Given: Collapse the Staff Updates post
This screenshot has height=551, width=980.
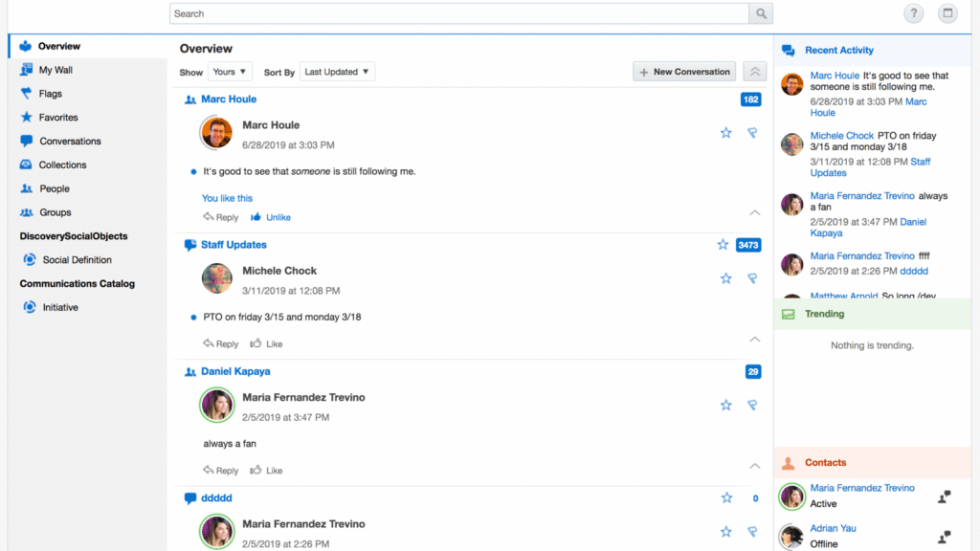Looking at the screenshot, I should tap(755, 340).
